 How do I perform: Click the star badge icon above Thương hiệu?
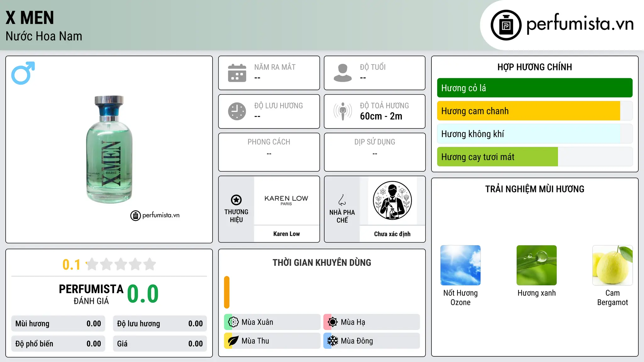click(x=236, y=200)
